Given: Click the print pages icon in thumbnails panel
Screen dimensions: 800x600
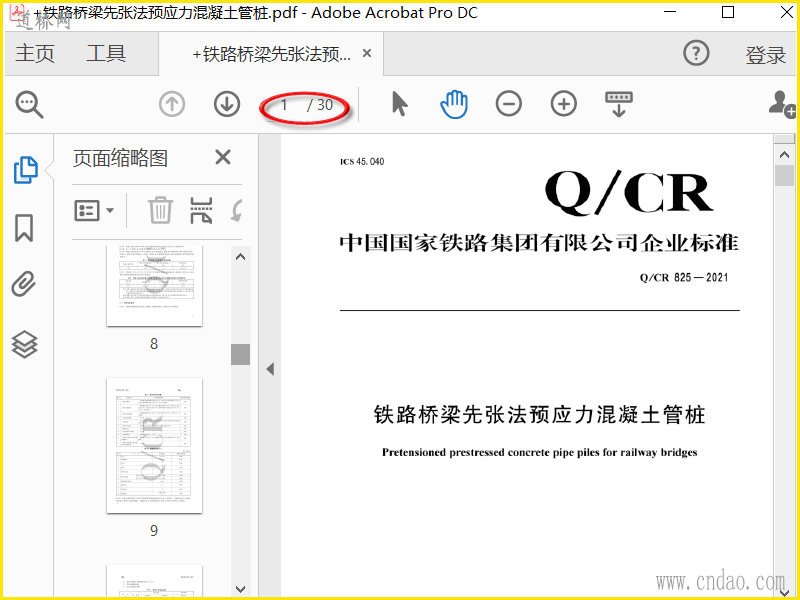Looking at the screenshot, I should pos(201,211).
